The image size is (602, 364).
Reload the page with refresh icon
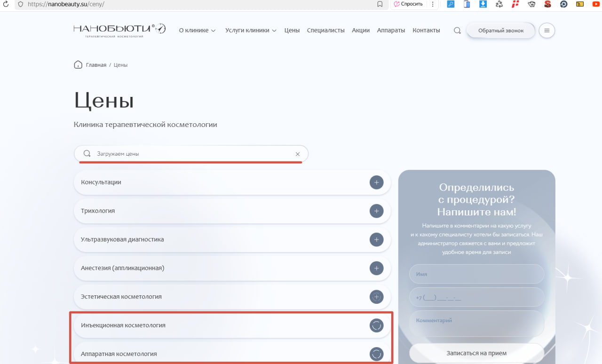pos(6,4)
